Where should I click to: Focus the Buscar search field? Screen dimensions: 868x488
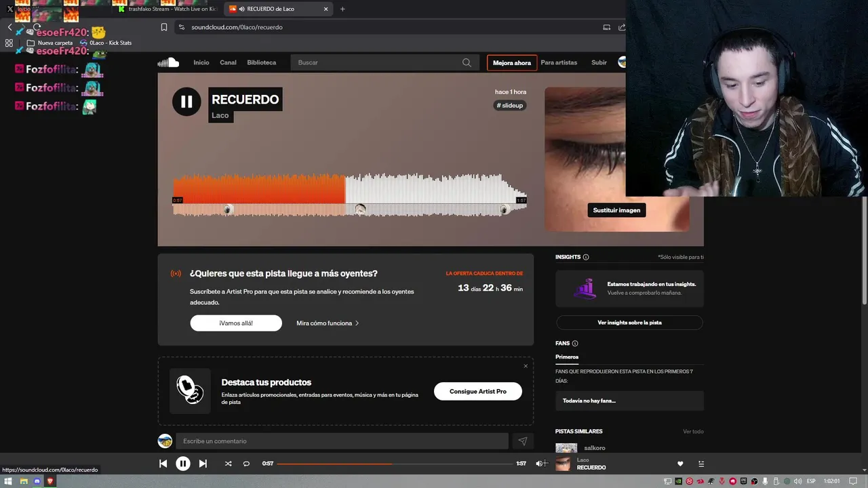tap(384, 62)
